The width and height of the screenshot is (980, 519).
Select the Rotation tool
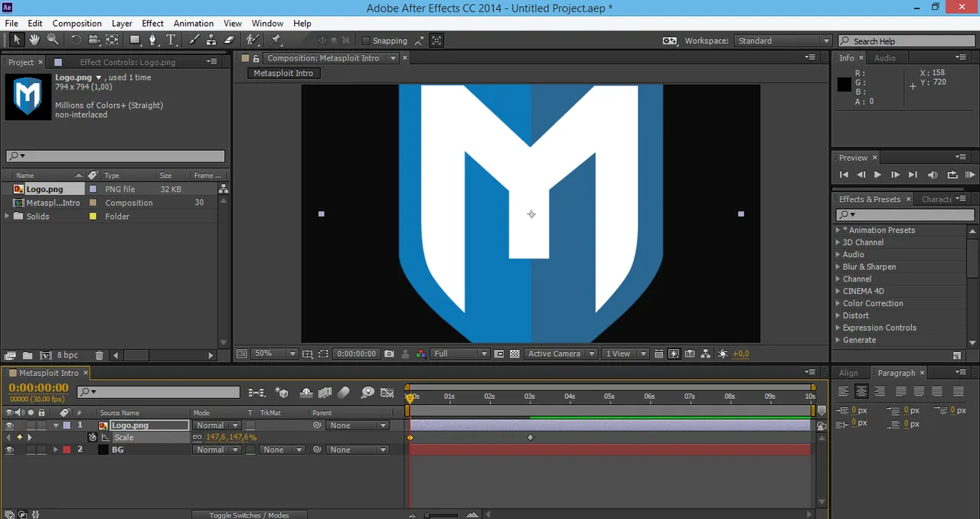coord(76,40)
